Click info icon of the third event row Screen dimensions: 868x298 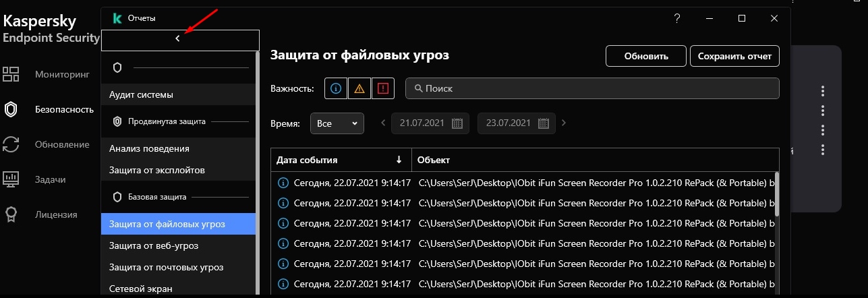pos(283,222)
